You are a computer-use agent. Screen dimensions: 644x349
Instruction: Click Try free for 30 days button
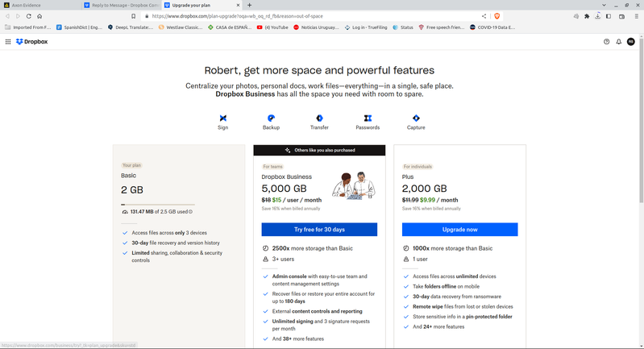click(x=319, y=230)
